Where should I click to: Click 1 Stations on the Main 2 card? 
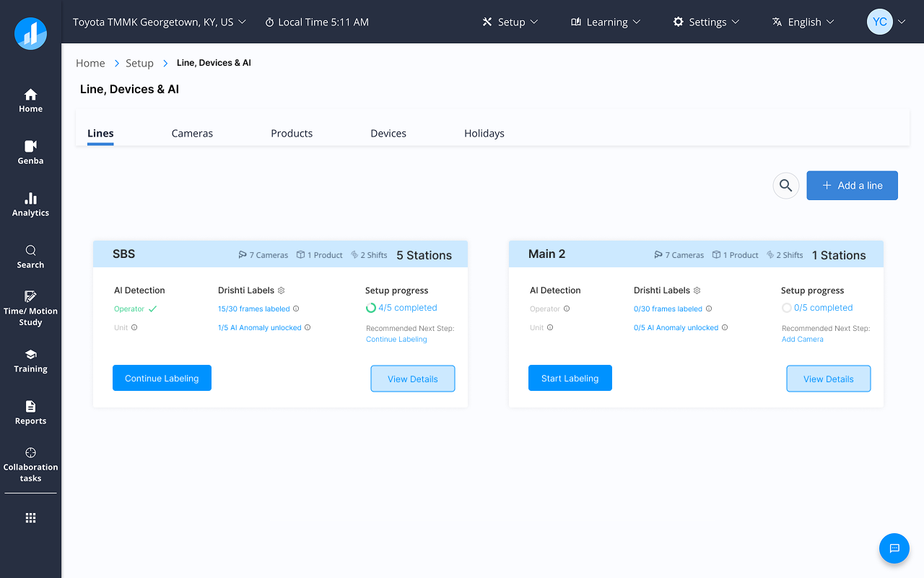[839, 255]
